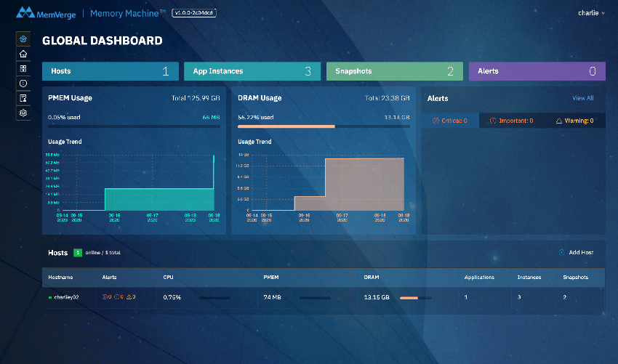The height and width of the screenshot is (364, 618).
Task: Open the logs document sidebar icon
Action: (23, 98)
